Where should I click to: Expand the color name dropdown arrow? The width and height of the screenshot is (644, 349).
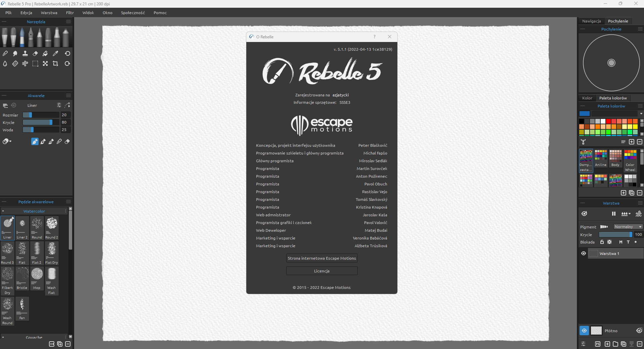point(641,114)
